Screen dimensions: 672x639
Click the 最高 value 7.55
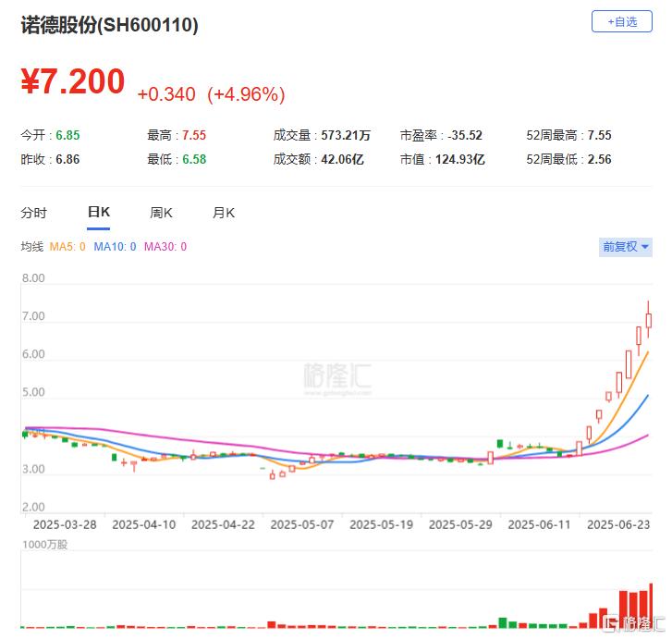coord(194,136)
